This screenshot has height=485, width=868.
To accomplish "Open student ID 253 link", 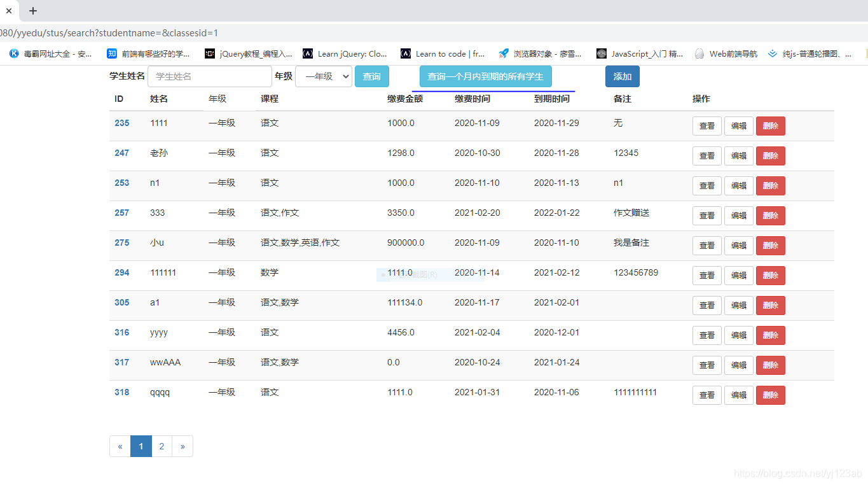I will (x=122, y=183).
